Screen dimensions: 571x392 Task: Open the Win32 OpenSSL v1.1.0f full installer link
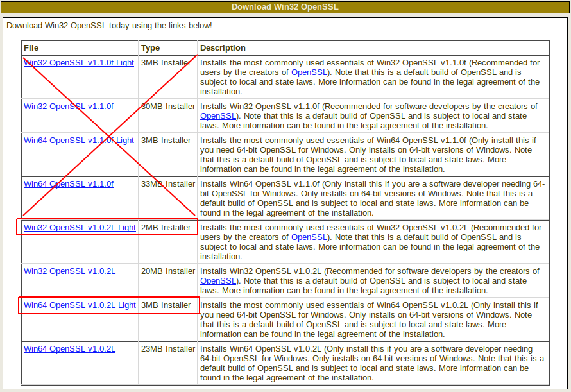(x=69, y=107)
